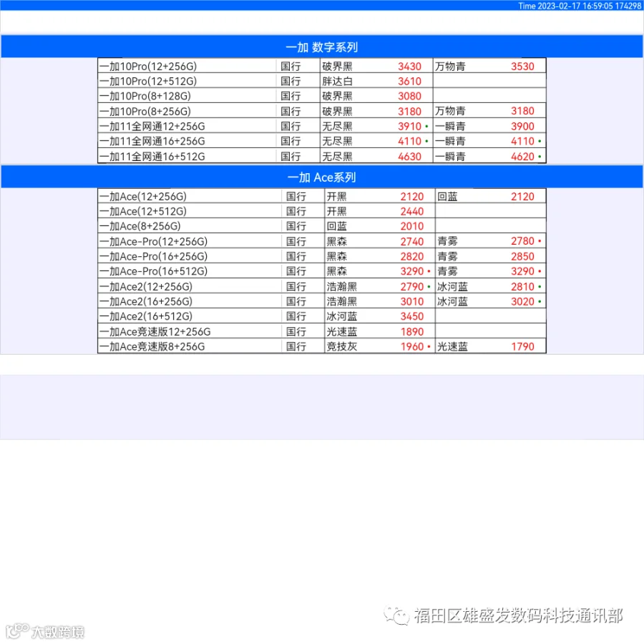
Task: Click 国行 in the 10Pro(8+128G) row
Action: pos(291,96)
